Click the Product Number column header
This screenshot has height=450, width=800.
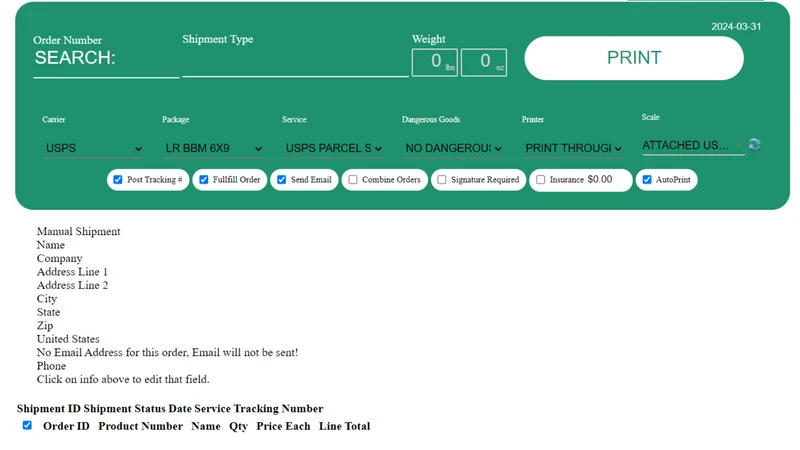140,426
